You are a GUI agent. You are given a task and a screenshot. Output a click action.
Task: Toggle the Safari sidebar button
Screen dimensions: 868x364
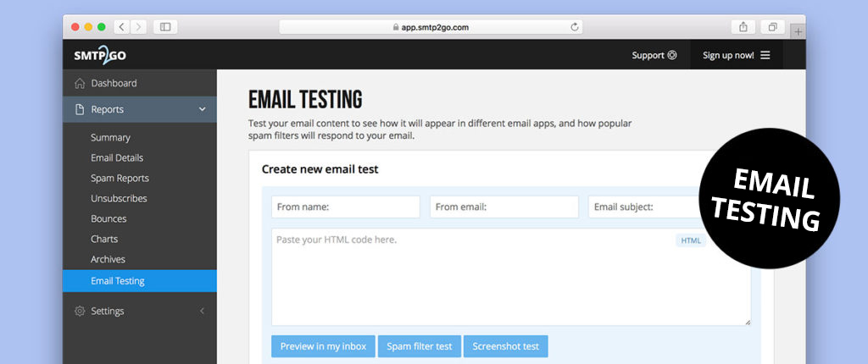165,26
